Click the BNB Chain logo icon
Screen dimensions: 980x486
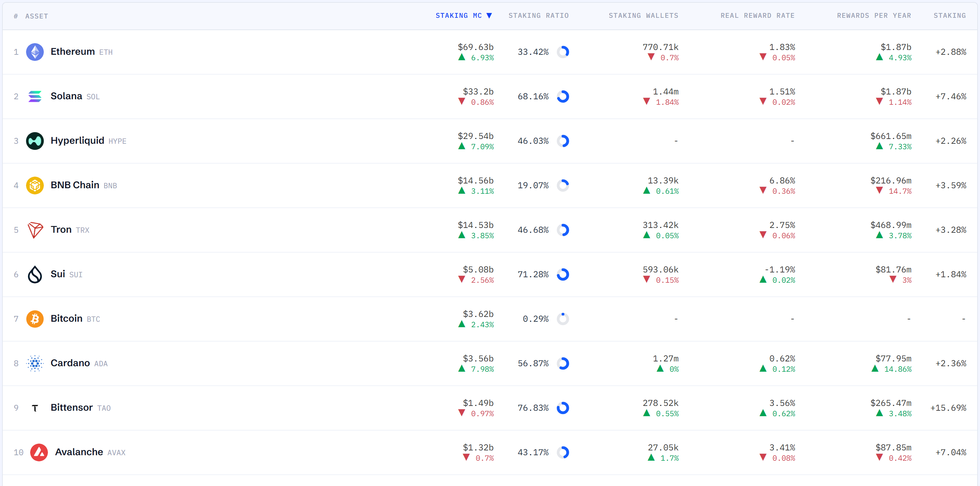click(x=35, y=186)
